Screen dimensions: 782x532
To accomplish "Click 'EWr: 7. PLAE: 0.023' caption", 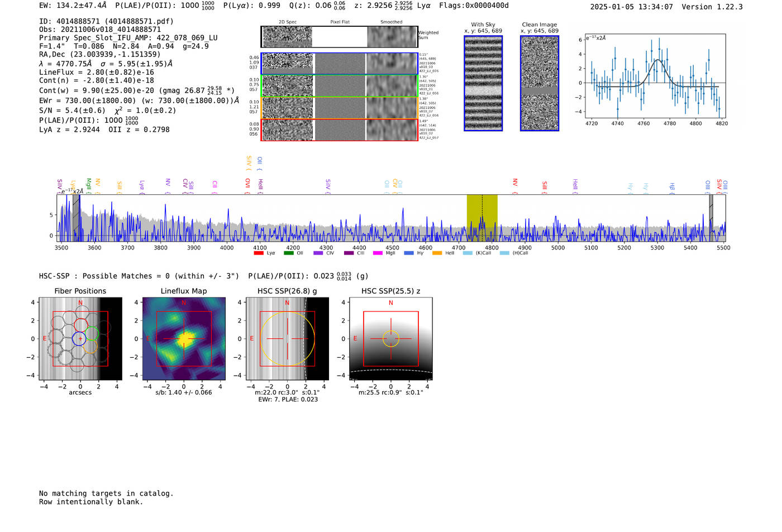I will coord(288,400).
